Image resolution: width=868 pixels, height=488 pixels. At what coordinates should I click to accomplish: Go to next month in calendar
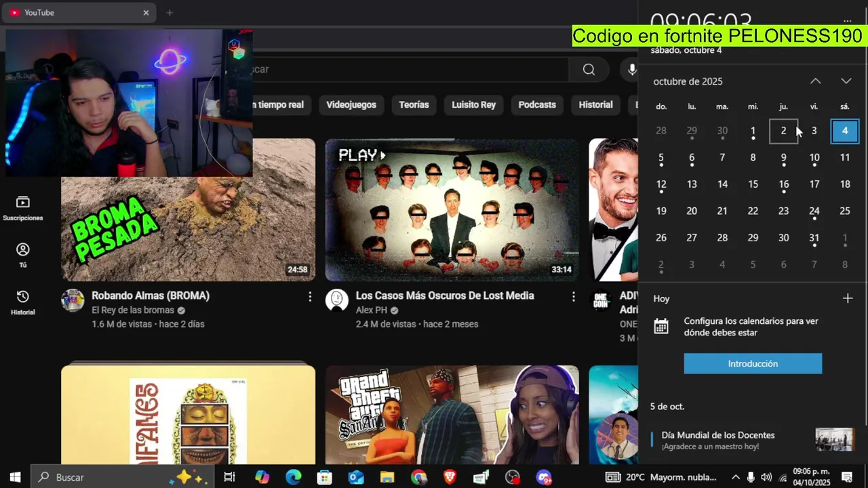point(846,81)
